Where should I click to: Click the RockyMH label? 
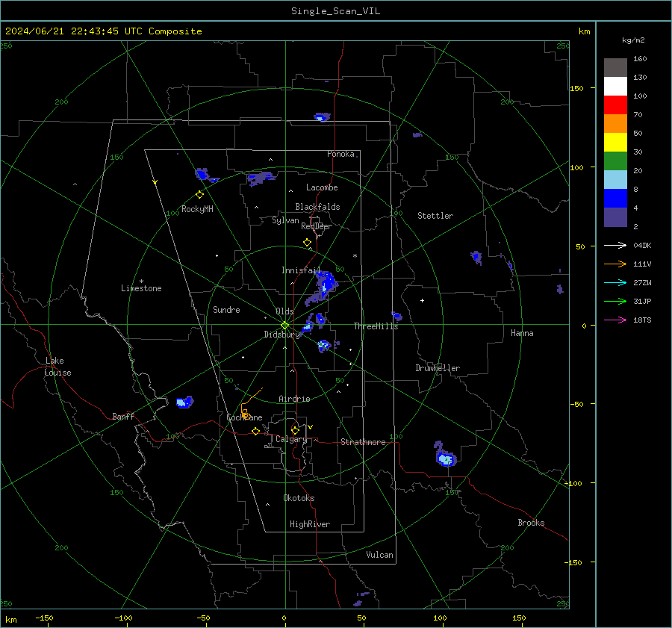pyautogui.click(x=197, y=209)
